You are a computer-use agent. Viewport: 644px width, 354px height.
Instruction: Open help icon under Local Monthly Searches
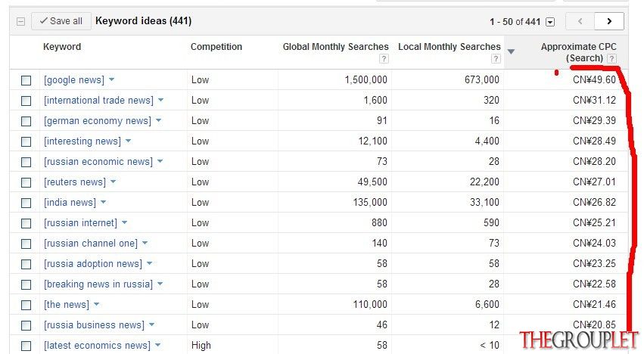tap(496, 59)
